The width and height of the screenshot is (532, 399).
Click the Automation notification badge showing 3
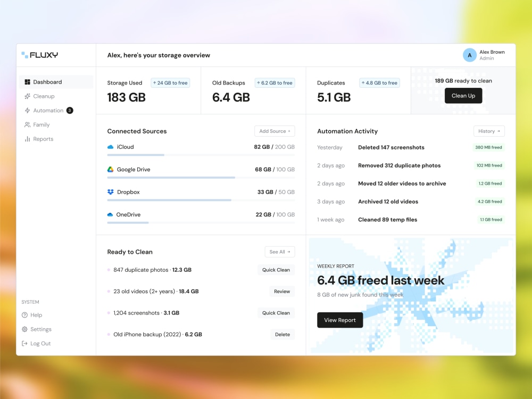[70, 110]
